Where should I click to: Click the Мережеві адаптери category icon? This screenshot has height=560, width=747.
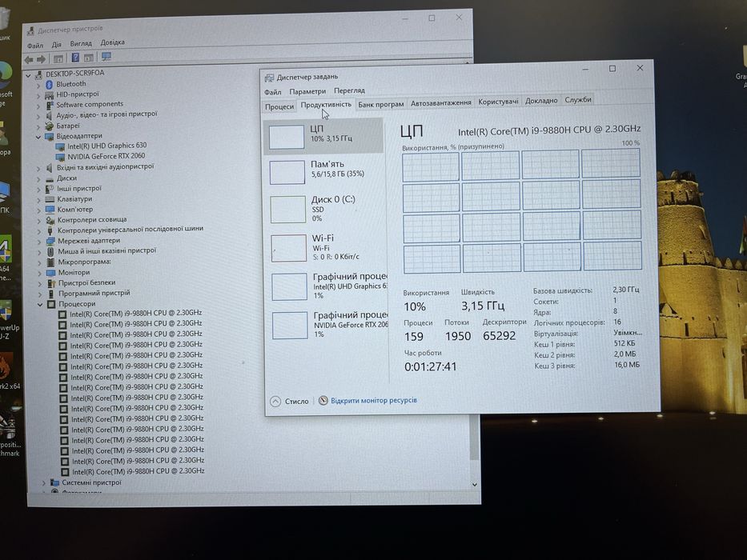50,241
